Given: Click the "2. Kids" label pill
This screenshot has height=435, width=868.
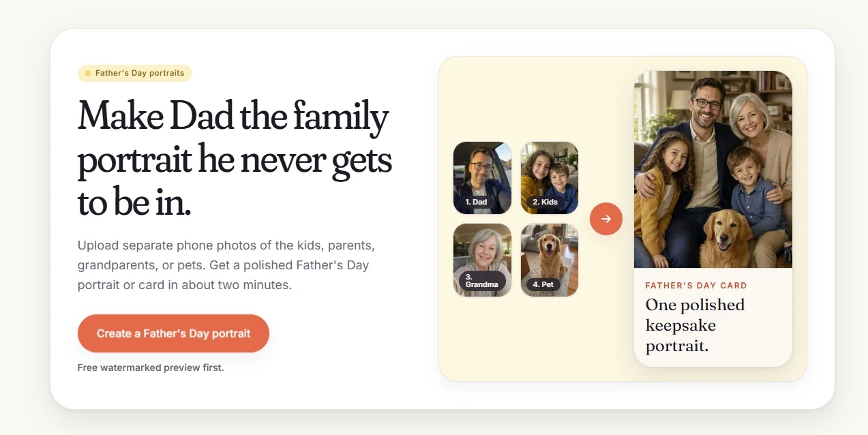Looking at the screenshot, I should tap(545, 202).
